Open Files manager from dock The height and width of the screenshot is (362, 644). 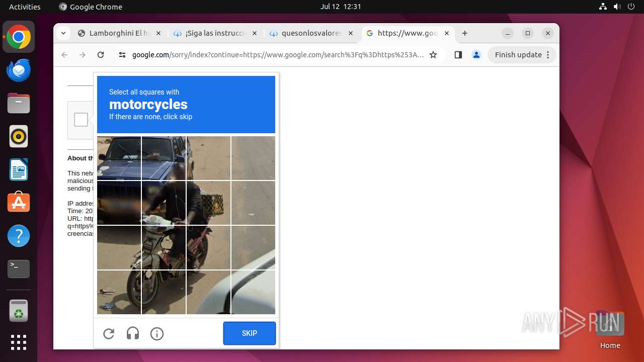click(19, 104)
